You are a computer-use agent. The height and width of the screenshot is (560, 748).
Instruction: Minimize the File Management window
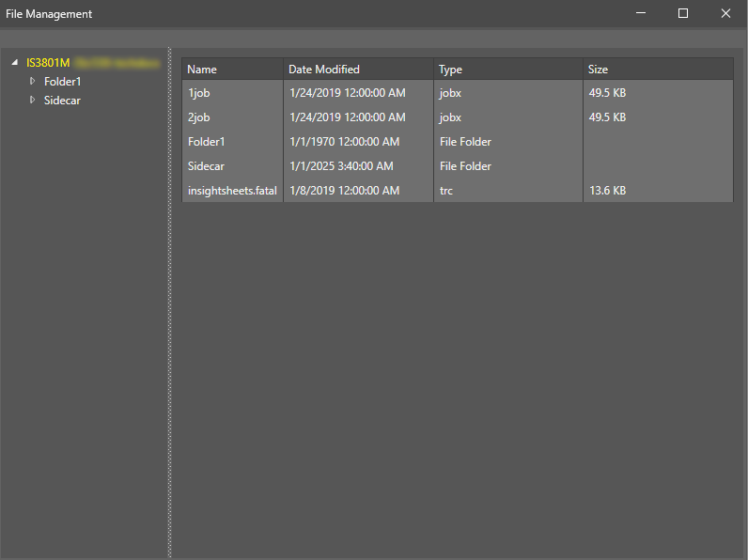tap(641, 13)
